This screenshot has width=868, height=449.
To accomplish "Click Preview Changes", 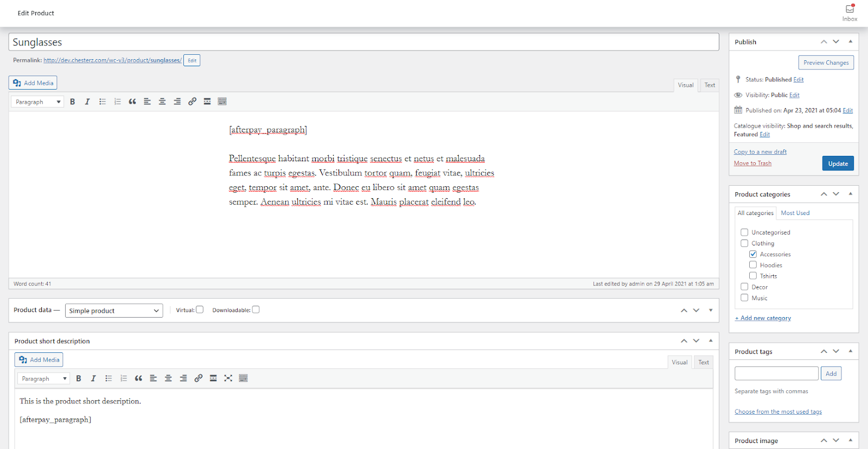I will 826,62.
